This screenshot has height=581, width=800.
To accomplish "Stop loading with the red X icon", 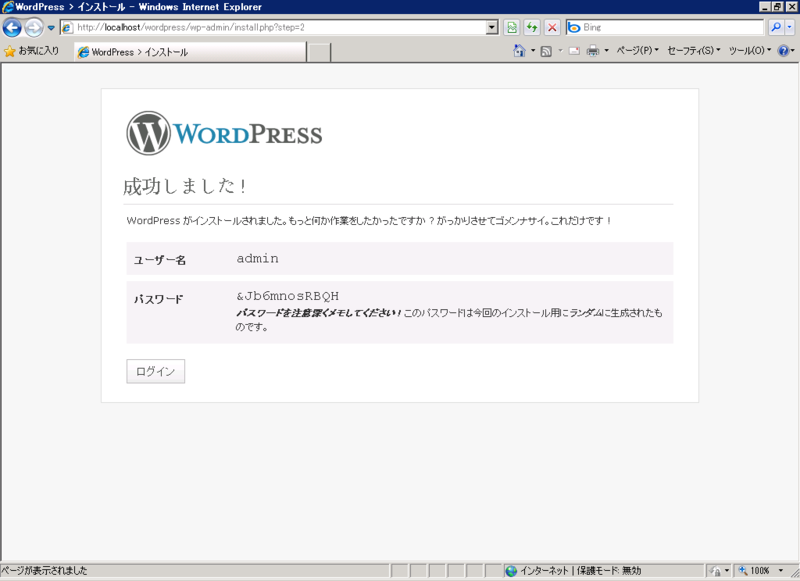I will pos(553,27).
